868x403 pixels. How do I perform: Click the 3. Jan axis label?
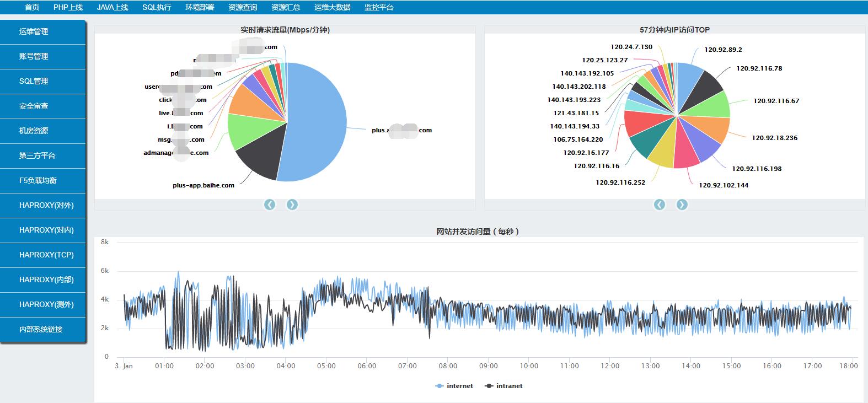tap(124, 366)
